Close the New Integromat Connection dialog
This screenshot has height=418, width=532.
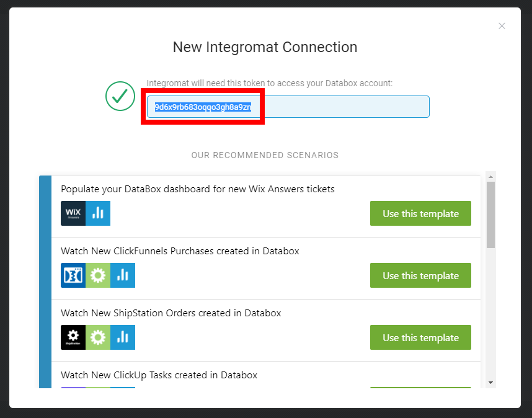502,26
